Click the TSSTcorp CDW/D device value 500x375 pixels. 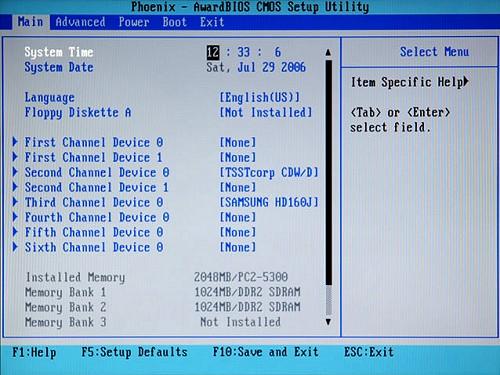[269, 172]
